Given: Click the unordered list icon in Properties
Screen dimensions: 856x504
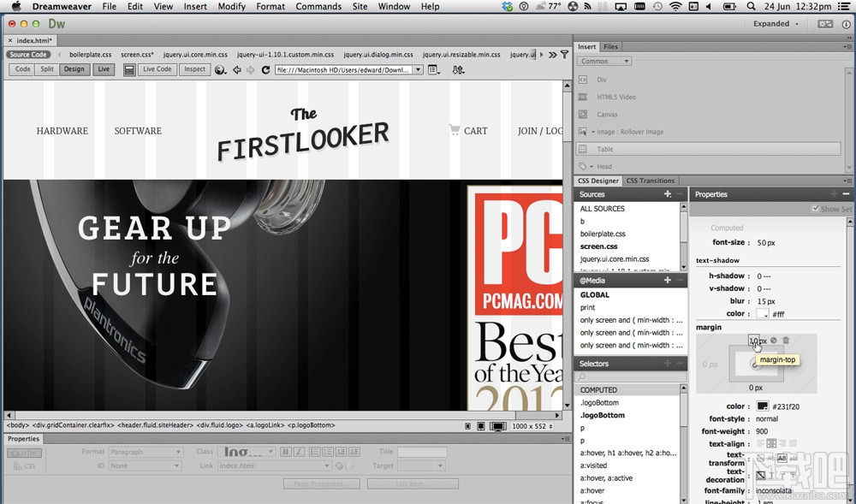Looking at the screenshot, I should [314, 452].
